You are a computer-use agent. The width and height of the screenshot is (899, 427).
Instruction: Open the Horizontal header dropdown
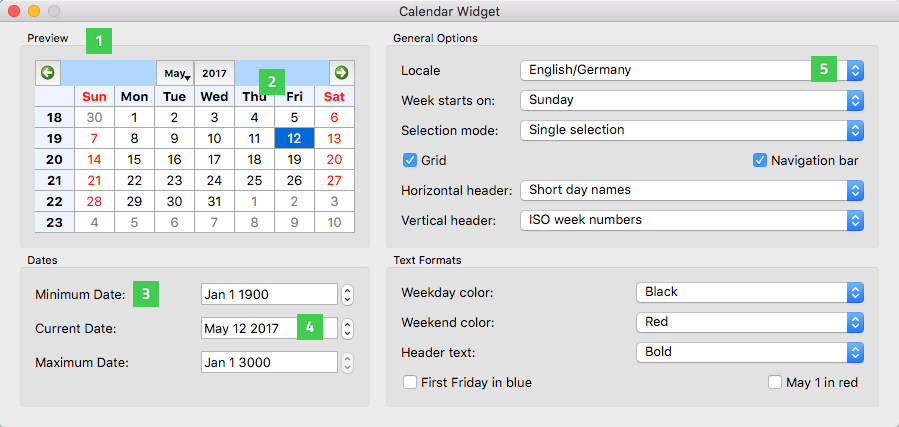691,190
